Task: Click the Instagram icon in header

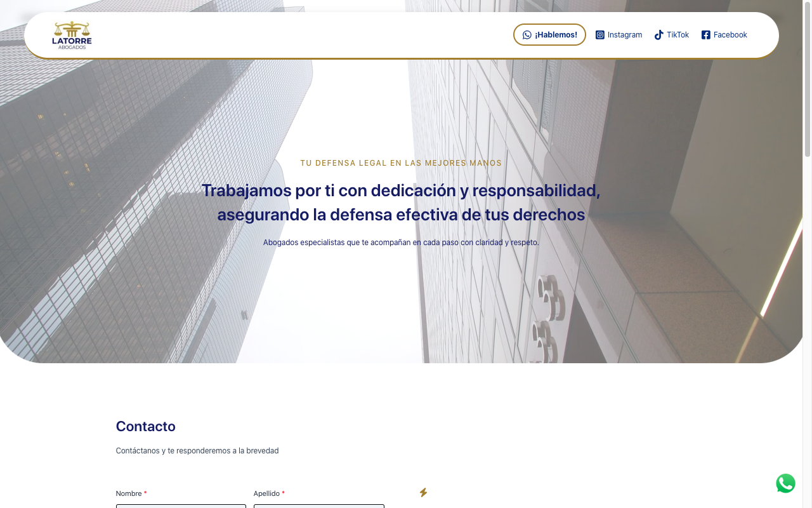Action: click(x=599, y=35)
